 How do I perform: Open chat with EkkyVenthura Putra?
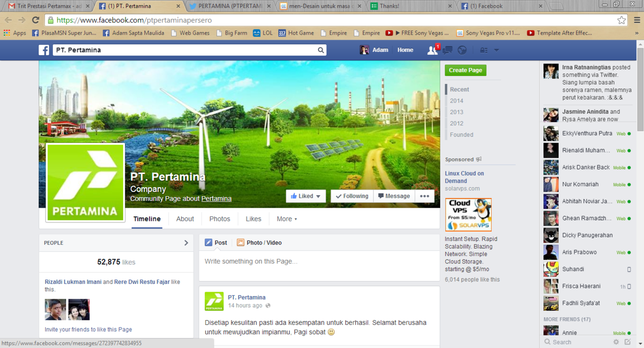tap(587, 134)
